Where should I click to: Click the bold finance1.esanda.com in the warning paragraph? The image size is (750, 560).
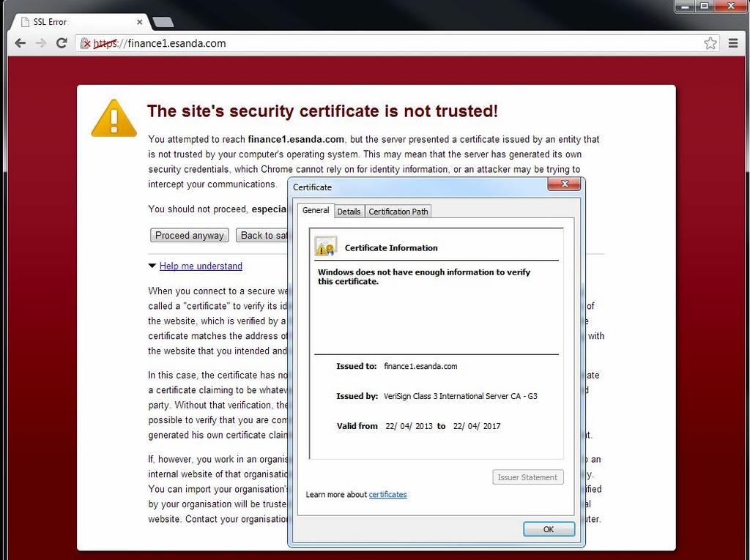[x=296, y=139]
